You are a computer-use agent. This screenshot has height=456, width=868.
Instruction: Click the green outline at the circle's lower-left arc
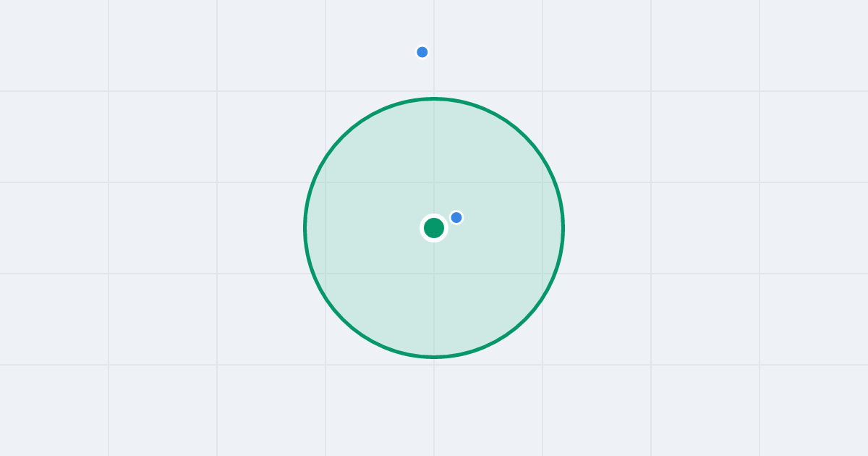pos(343,319)
